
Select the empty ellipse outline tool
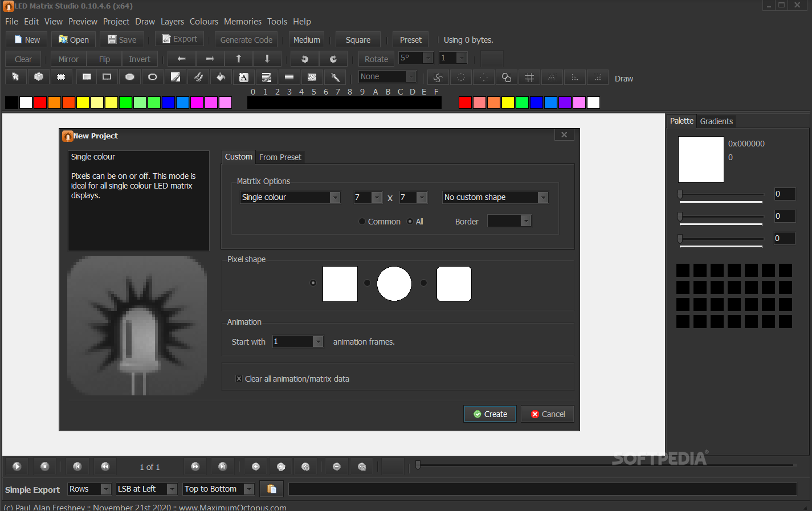pos(153,77)
